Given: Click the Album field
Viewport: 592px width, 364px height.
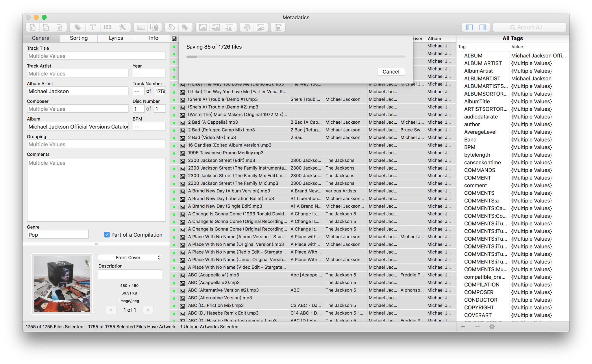Looking at the screenshot, I should [x=77, y=127].
